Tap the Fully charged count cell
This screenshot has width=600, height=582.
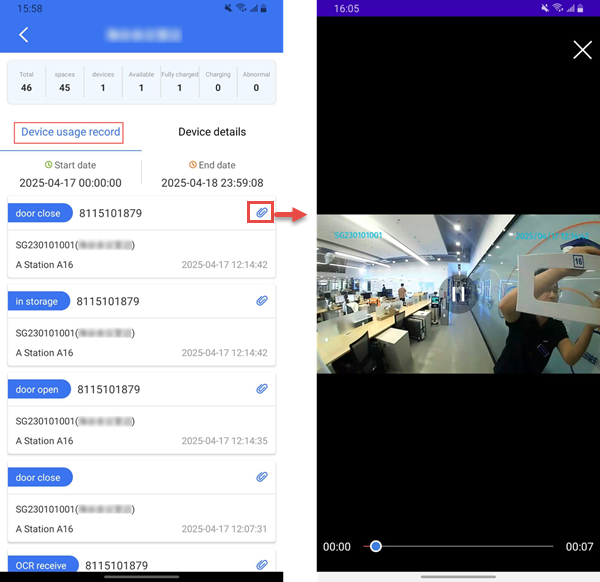pyautogui.click(x=180, y=81)
